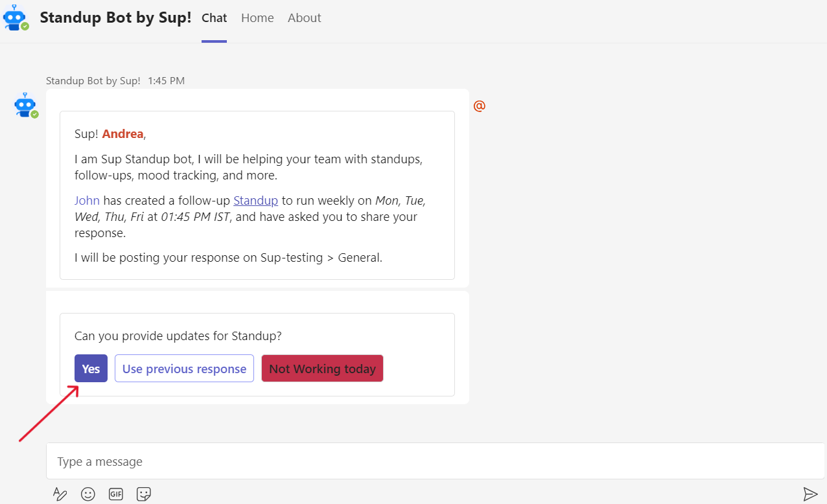This screenshot has height=504, width=827.
Task: Click the Yes button to provide updates
Action: point(91,368)
